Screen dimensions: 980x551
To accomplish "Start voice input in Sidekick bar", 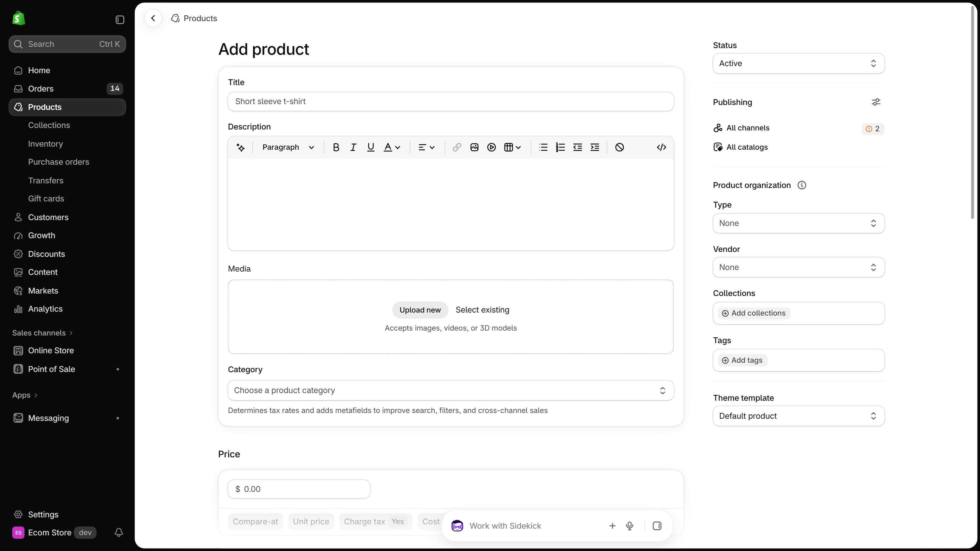I will [x=630, y=526].
